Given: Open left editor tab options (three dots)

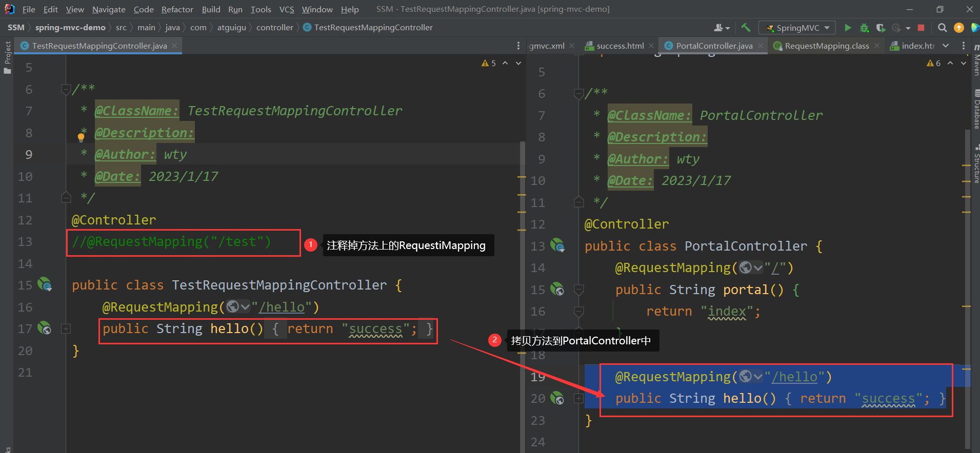Looking at the screenshot, I should (518, 46).
